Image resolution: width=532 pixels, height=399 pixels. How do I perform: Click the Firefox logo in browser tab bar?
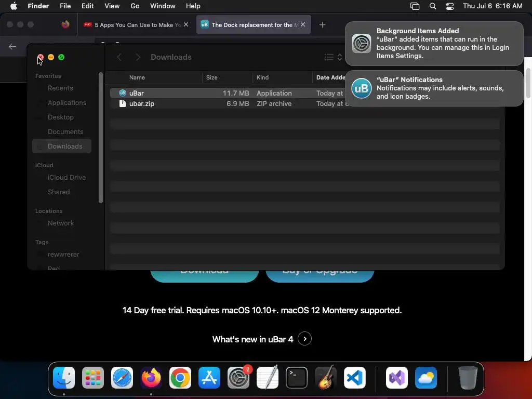tap(65, 24)
